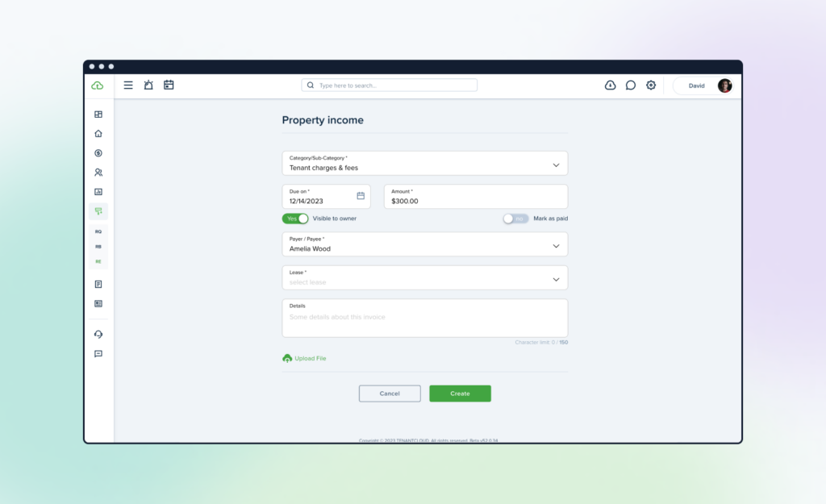Screen dimensions: 826x504
Task: Open the Lease dropdown
Action: point(424,277)
